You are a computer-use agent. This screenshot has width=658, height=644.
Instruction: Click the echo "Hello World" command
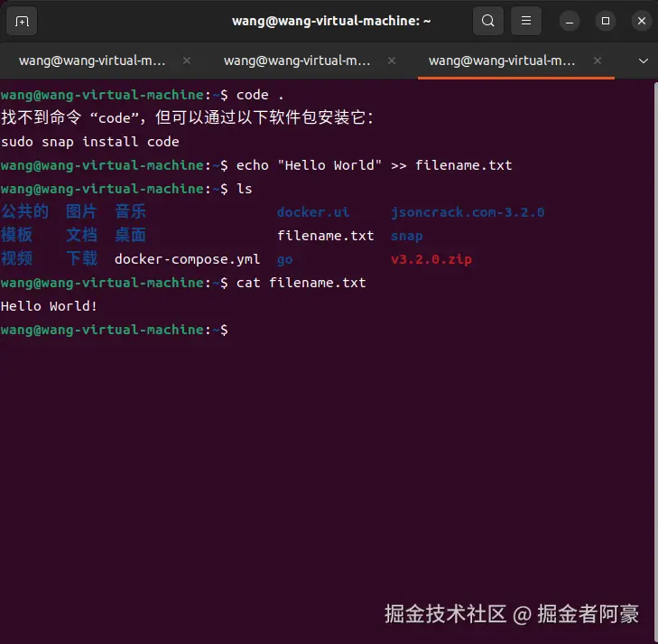pyautogui.click(x=375, y=165)
